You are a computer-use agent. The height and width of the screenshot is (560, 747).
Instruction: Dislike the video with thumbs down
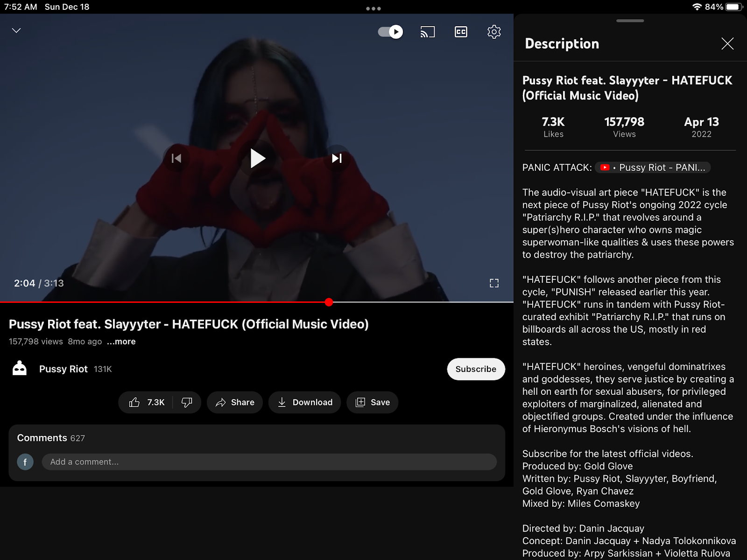tap(187, 402)
